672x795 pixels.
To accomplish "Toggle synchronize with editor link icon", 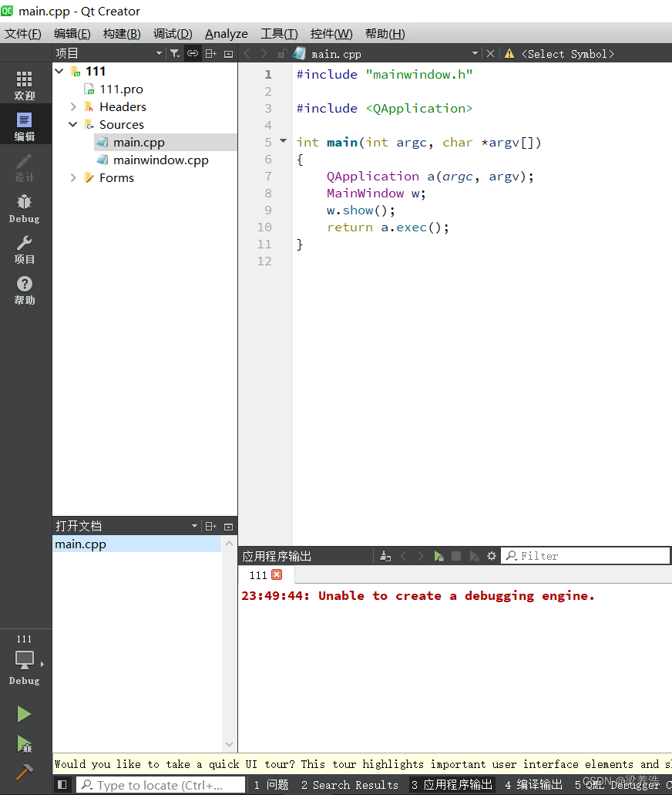I will [x=193, y=53].
